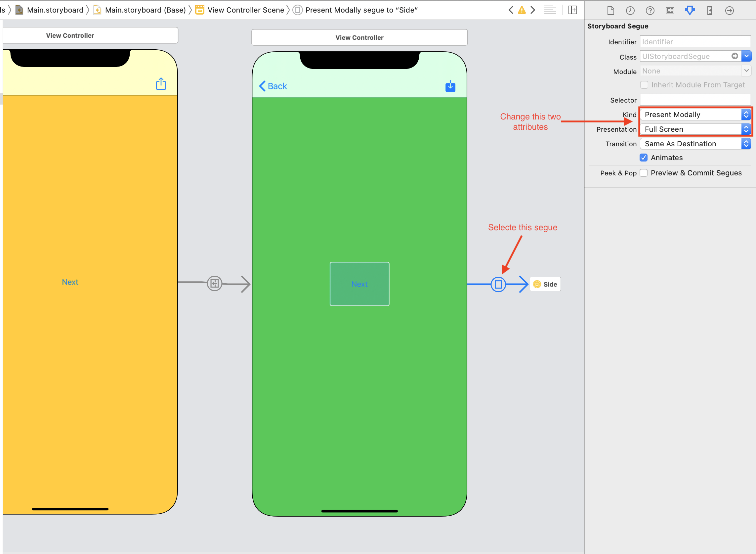
Task: Click the warning triangle icon in breadcrumb bar
Action: click(x=521, y=9)
